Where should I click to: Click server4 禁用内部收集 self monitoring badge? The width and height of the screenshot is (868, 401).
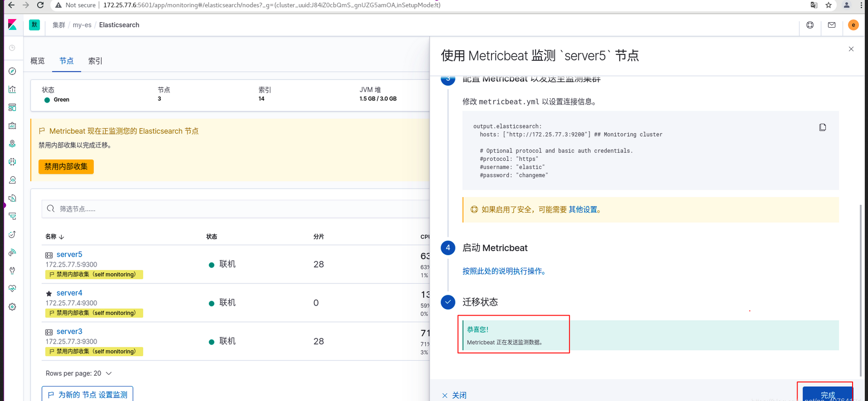pyautogui.click(x=94, y=313)
